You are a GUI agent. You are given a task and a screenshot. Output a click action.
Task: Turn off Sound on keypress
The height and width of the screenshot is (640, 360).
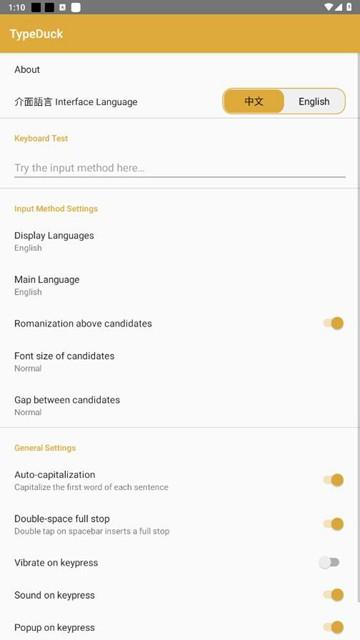pyautogui.click(x=333, y=595)
